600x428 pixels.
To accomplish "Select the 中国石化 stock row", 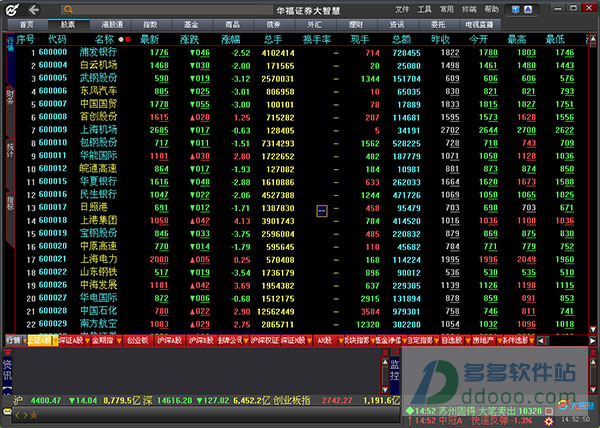I will click(x=301, y=311).
